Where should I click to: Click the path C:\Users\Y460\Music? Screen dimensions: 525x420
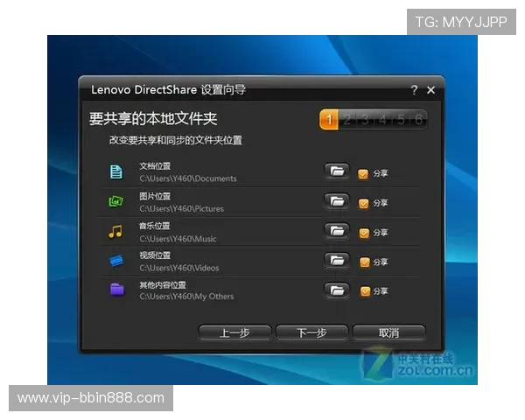coord(178,239)
